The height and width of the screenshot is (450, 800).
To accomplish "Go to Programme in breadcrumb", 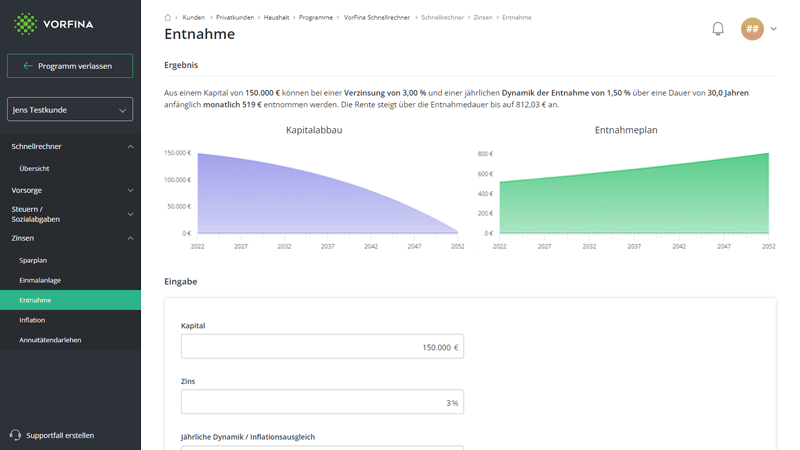I will [316, 17].
